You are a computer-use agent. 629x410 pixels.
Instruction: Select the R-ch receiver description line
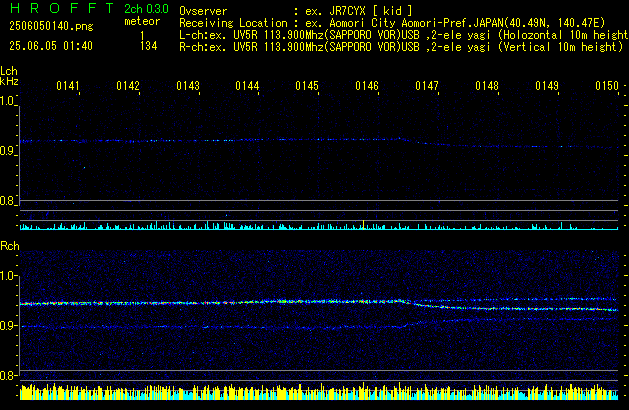coord(401,47)
